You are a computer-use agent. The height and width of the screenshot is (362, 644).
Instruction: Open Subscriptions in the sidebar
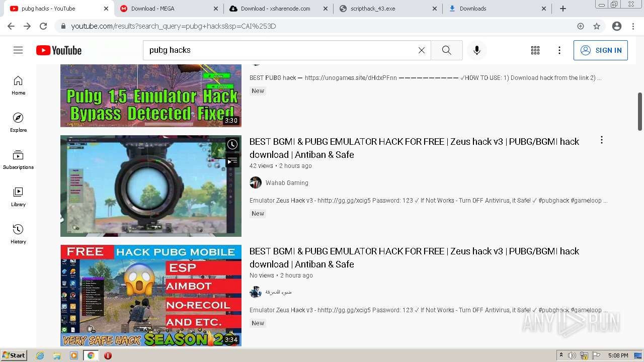click(18, 160)
